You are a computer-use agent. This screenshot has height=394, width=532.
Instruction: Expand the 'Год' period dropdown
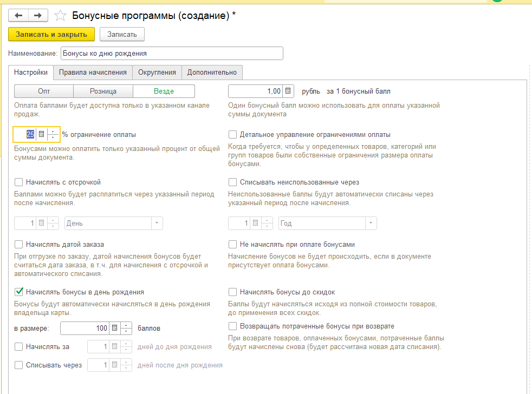coord(371,223)
